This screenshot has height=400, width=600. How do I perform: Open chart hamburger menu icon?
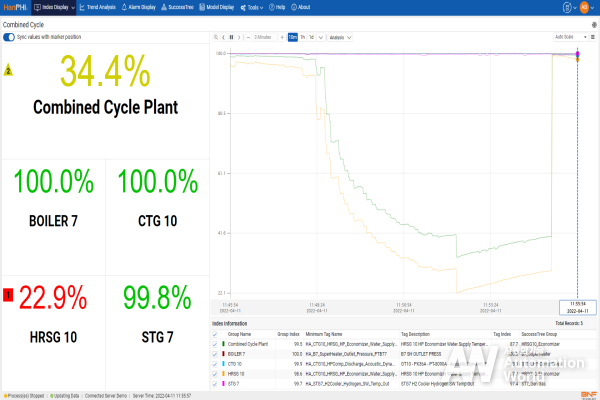tap(593, 37)
